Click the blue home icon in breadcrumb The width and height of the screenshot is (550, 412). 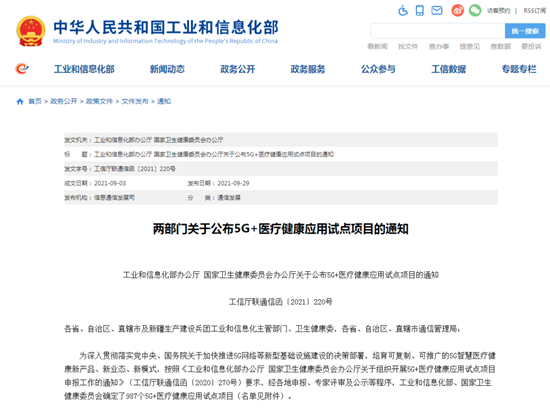(20, 101)
